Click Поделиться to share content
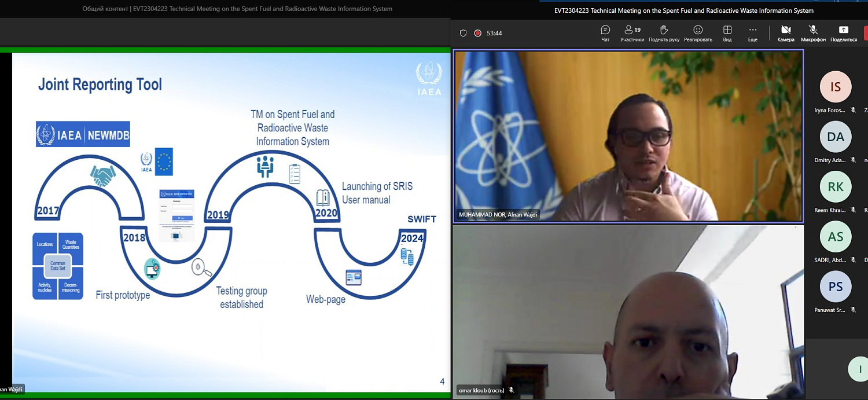This screenshot has height=400, width=868. point(843,33)
